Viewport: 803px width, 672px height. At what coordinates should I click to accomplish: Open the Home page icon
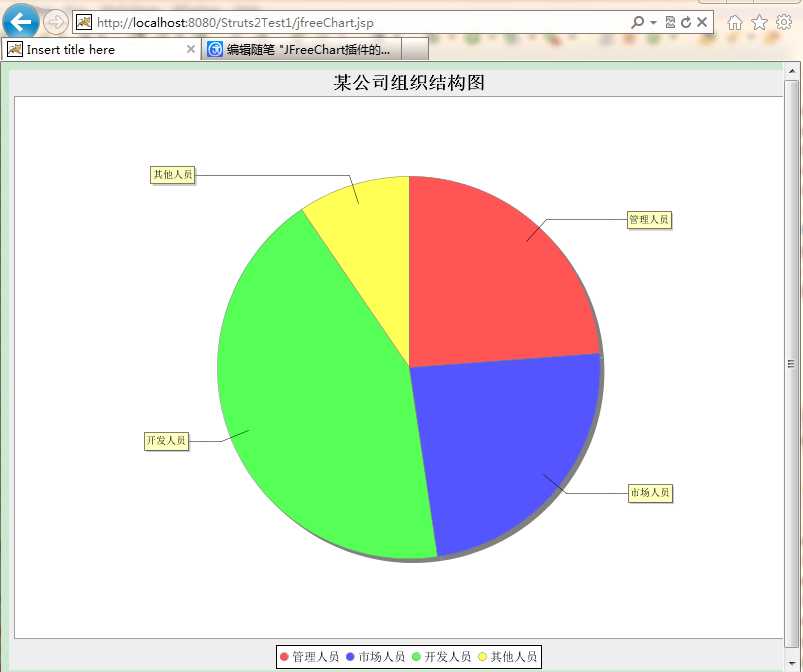point(735,23)
